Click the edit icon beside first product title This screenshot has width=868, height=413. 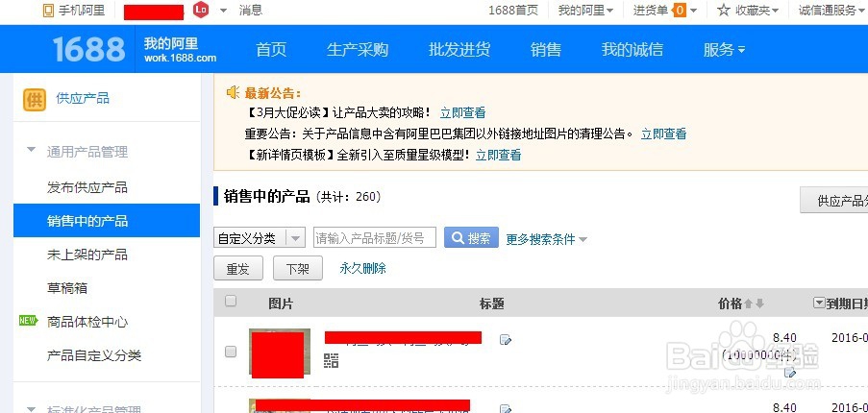tap(505, 339)
